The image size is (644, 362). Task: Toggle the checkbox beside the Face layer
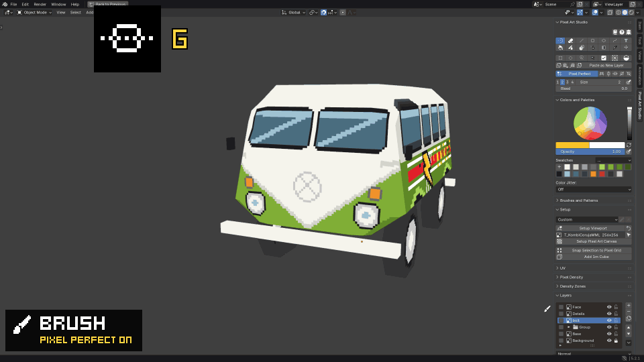click(x=561, y=307)
